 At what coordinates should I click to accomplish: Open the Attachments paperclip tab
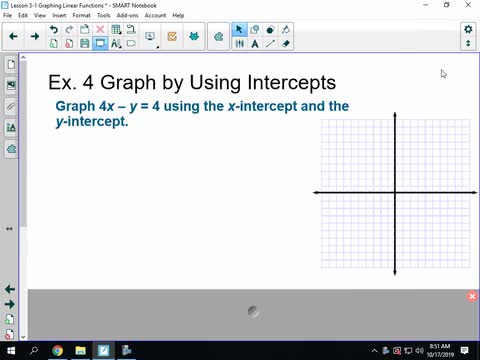click(x=11, y=107)
